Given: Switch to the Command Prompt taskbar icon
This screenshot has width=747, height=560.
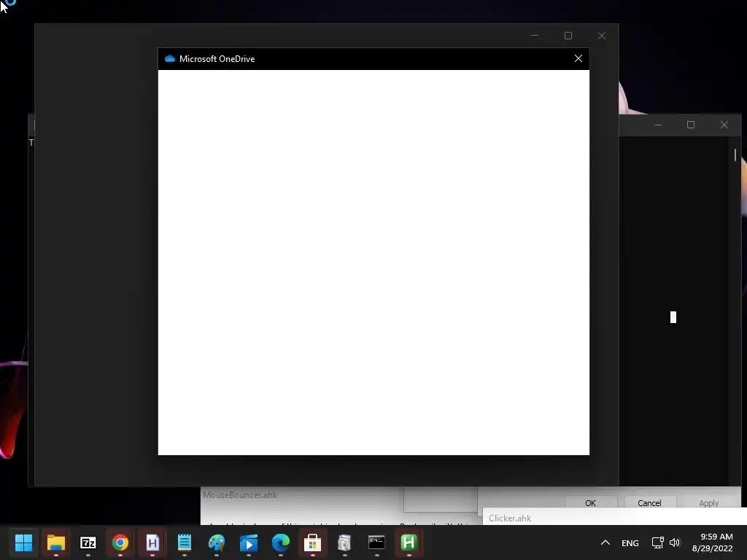Looking at the screenshot, I should 376,542.
